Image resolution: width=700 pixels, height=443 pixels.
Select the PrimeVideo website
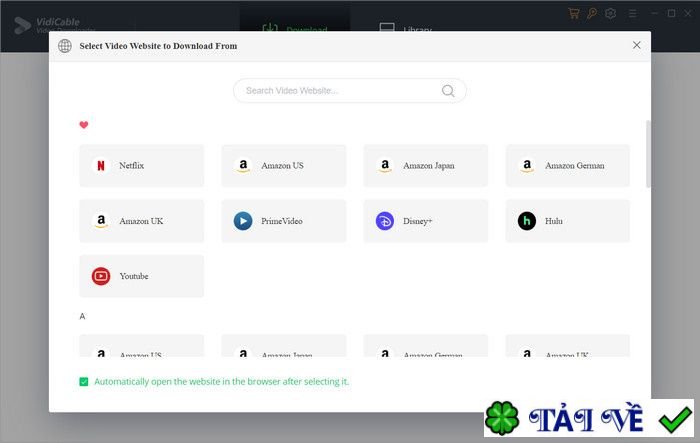[x=283, y=221]
